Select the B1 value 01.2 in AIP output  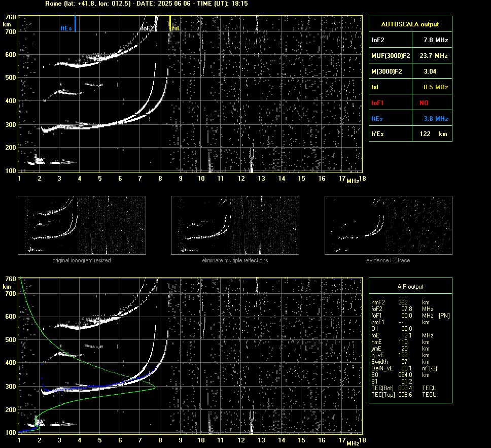(x=407, y=381)
